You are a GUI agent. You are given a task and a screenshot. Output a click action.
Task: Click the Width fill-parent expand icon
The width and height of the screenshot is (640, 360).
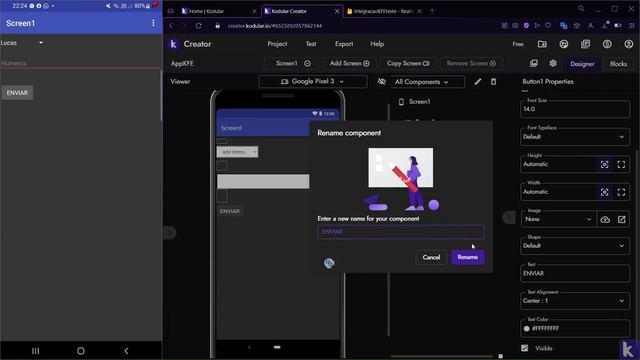point(621,192)
